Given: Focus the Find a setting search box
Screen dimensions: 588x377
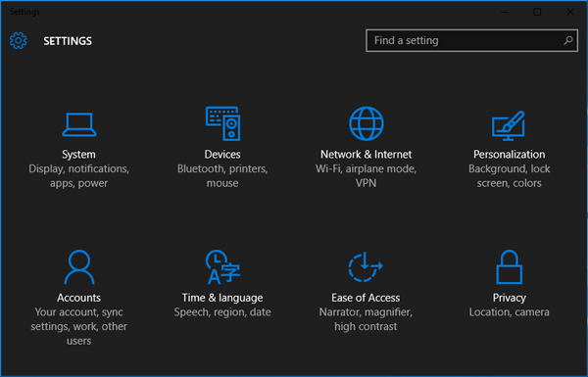Looking at the screenshot, I should pos(471,40).
